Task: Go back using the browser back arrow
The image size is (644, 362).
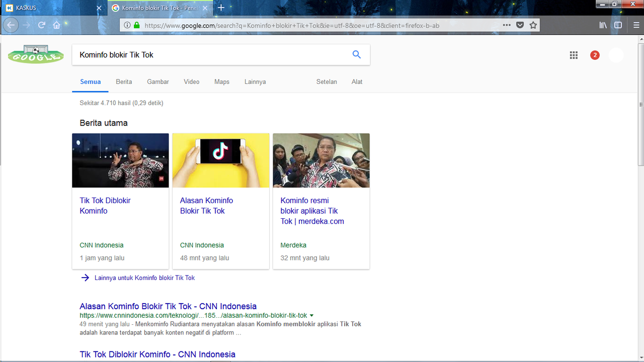Action: tap(11, 25)
